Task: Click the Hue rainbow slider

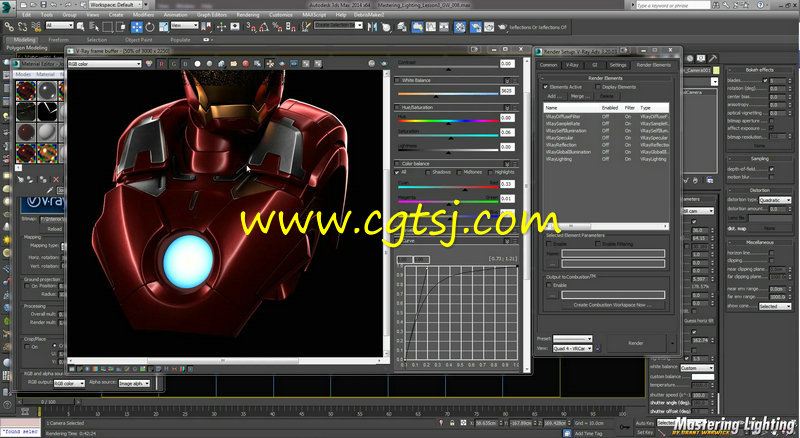Action: click(448, 121)
